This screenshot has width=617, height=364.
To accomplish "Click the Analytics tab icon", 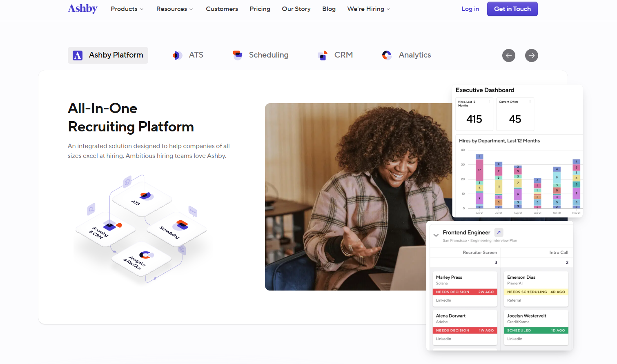I will [387, 55].
